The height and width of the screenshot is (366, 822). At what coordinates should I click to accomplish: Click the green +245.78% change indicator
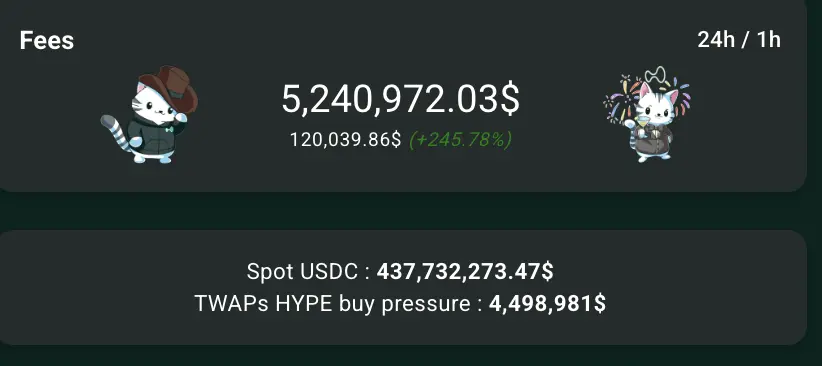pyautogui.click(x=460, y=140)
